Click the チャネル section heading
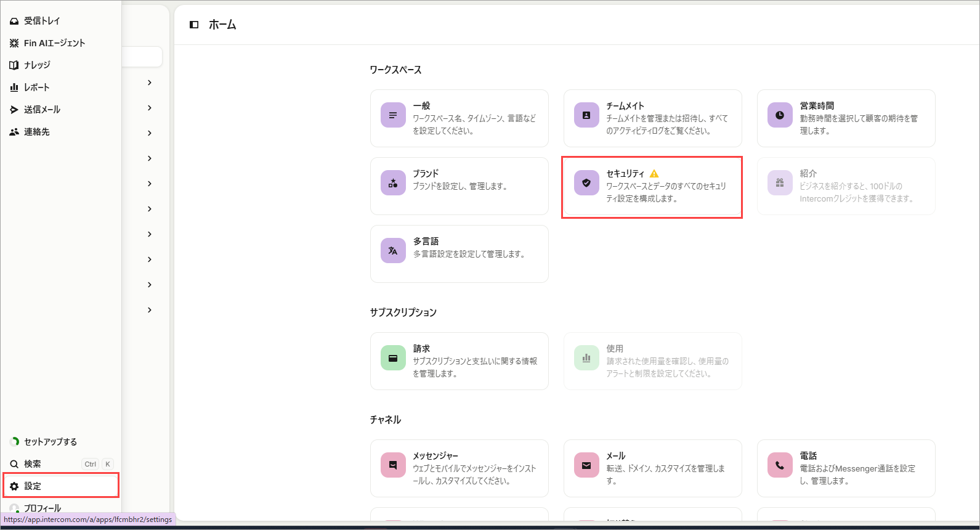Screen dimensions: 980x530 coord(386,420)
